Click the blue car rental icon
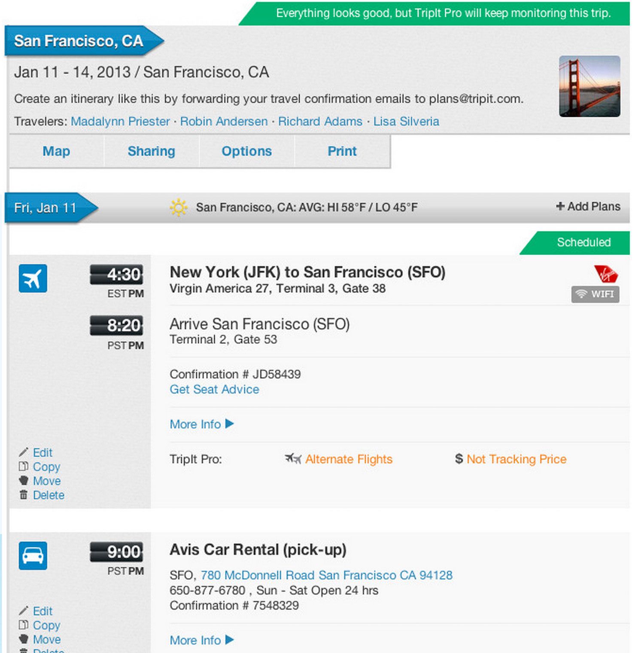This screenshot has width=644, height=653. tap(33, 555)
